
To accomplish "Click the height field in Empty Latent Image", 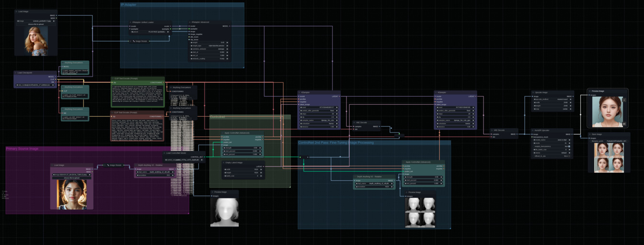I will 243,173.
